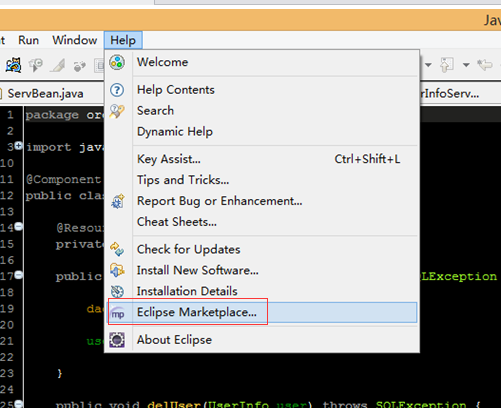Click the Install New Software icon
Screen dimensions: 501x408
coord(117,270)
